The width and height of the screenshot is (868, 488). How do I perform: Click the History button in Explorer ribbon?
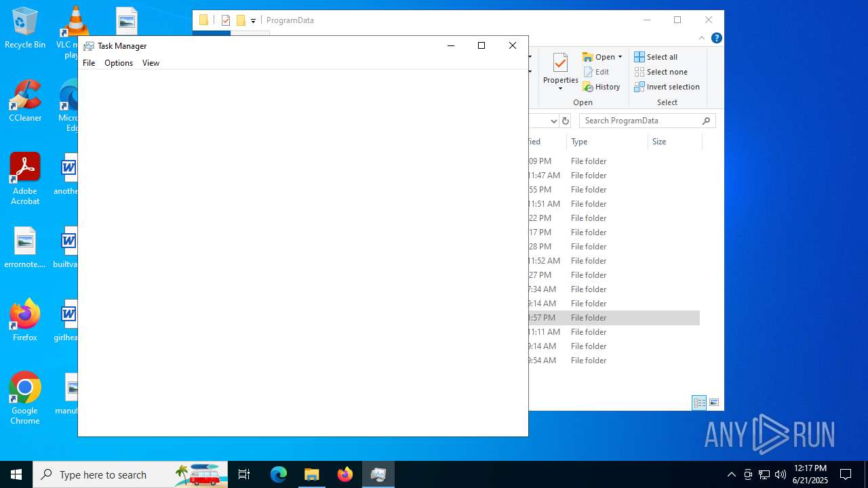tap(601, 87)
